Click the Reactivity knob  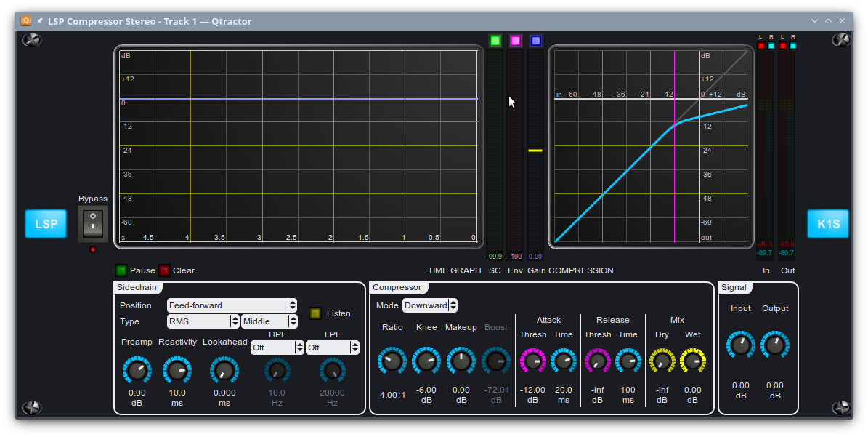[x=177, y=371]
